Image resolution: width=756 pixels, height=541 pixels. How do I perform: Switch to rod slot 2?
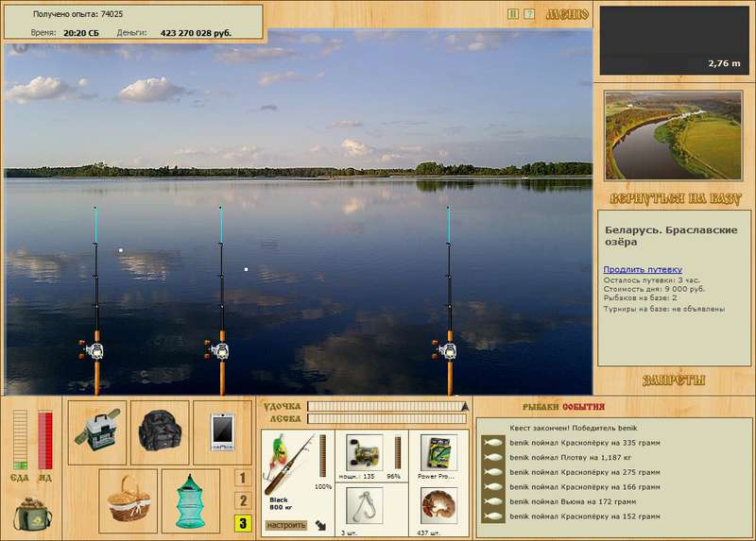(243, 500)
